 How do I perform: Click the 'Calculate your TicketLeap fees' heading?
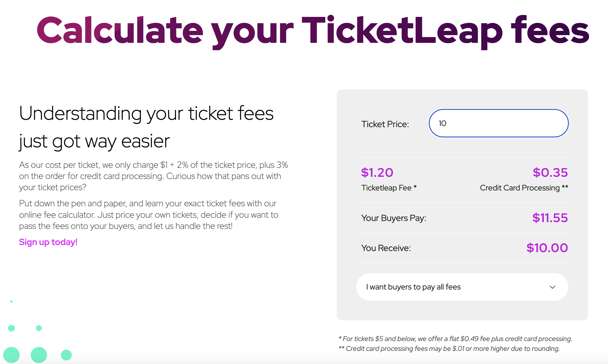tap(313, 31)
